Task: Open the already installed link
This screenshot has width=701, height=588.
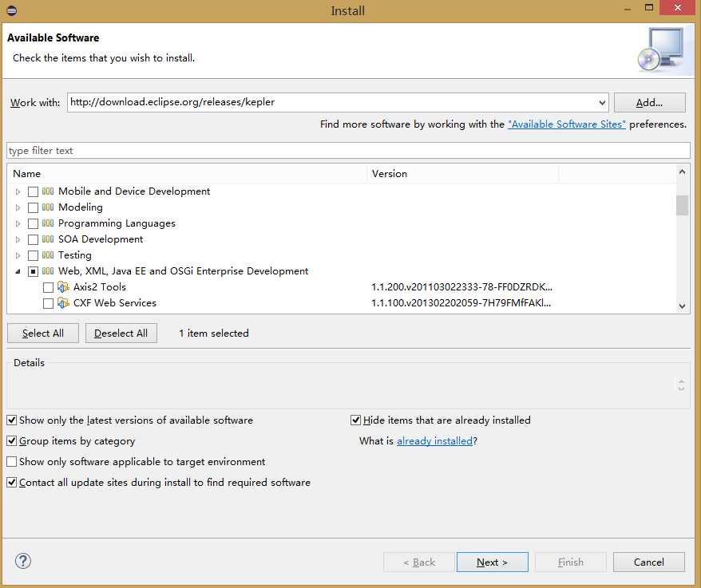Action: click(434, 441)
